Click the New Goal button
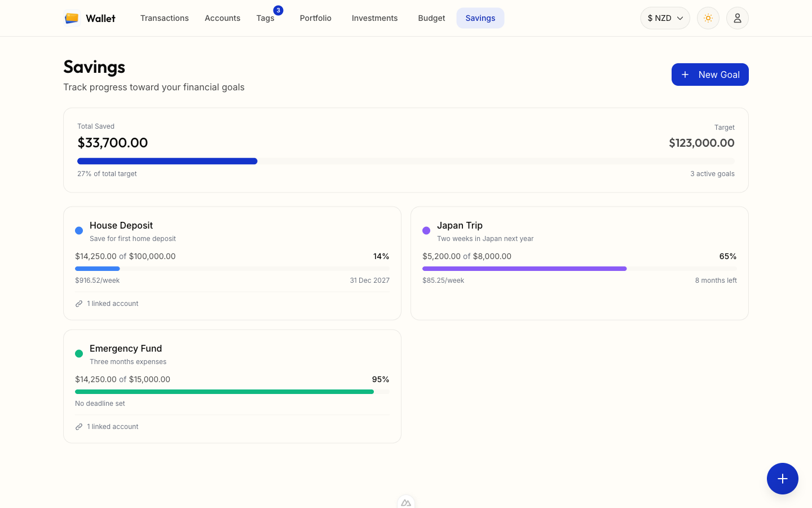This screenshot has height=508, width=812. pos(710,74)
